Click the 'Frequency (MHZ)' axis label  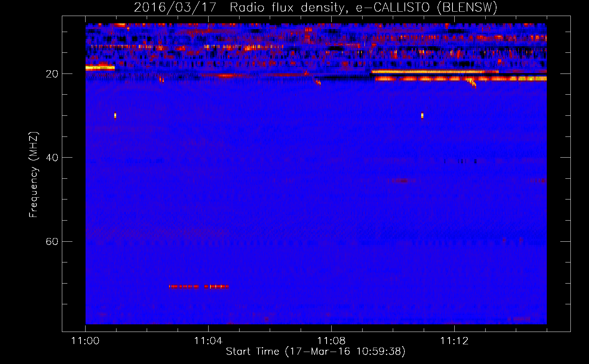point(33,175)
